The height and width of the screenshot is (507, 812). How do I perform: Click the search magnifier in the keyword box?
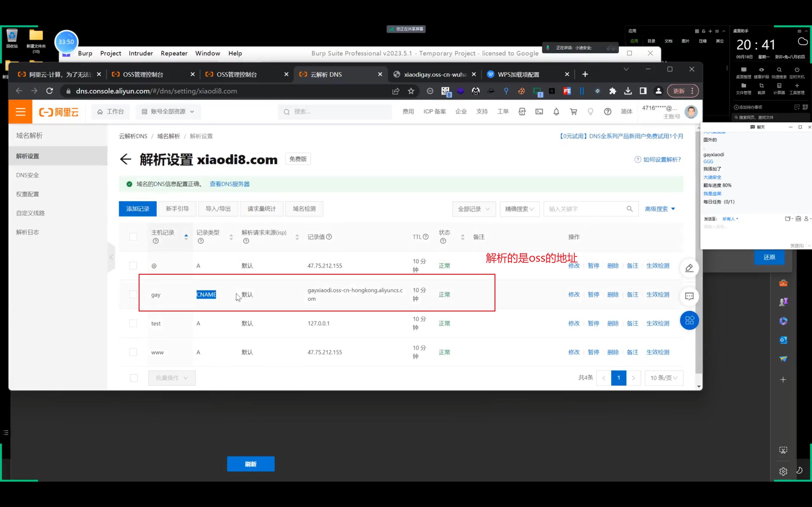point(630,209)
